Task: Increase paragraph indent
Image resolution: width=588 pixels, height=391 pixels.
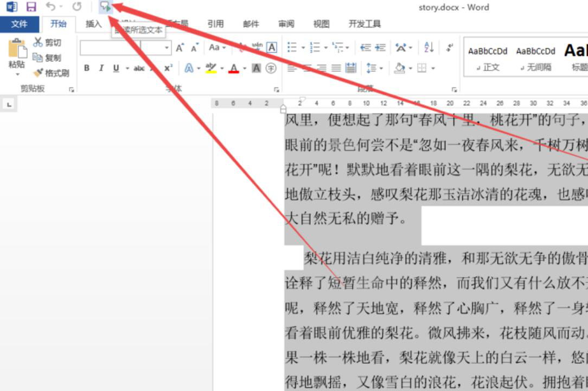Action: pyautogui.click(x=380, y=47)
